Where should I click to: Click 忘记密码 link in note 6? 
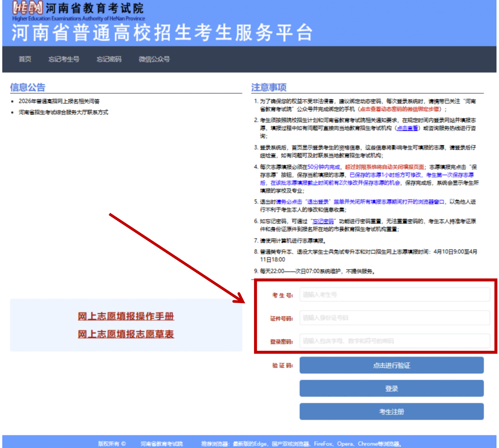click(323, 221)
